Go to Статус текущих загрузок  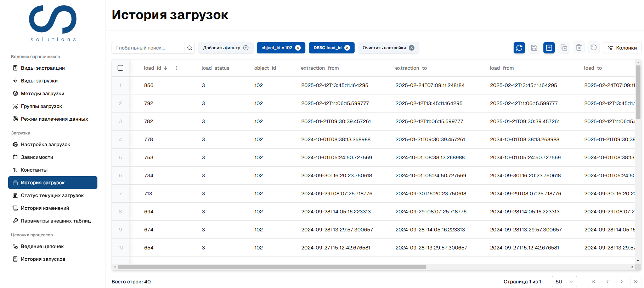[x=52, y=195]
